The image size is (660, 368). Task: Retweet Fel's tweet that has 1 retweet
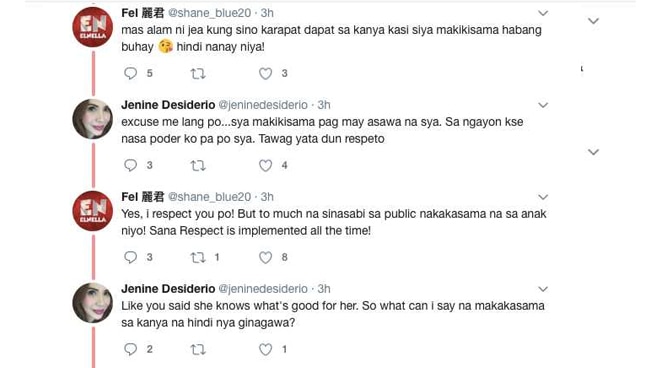pos(198,257)
